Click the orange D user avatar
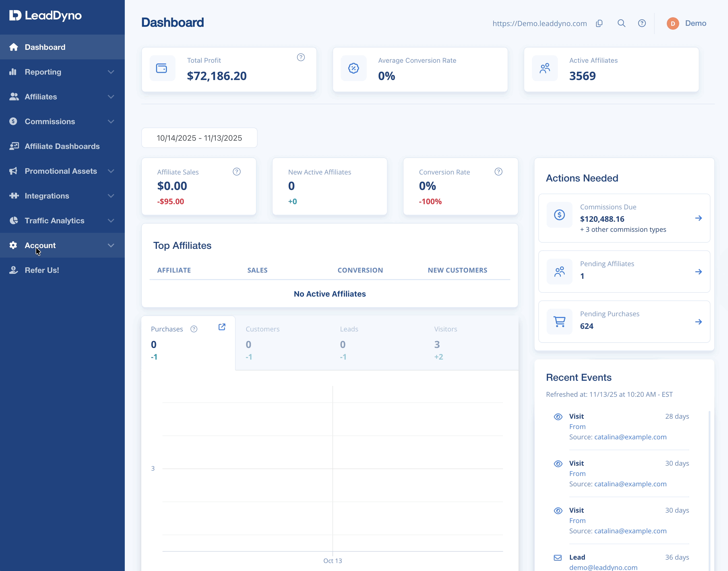728x571 pixels. click(673, 23)
